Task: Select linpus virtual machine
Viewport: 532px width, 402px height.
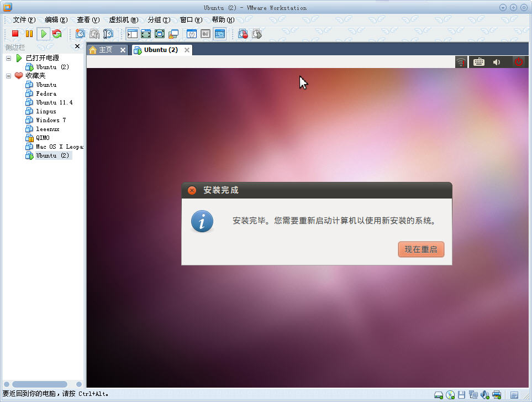Action: click(46, 111)
